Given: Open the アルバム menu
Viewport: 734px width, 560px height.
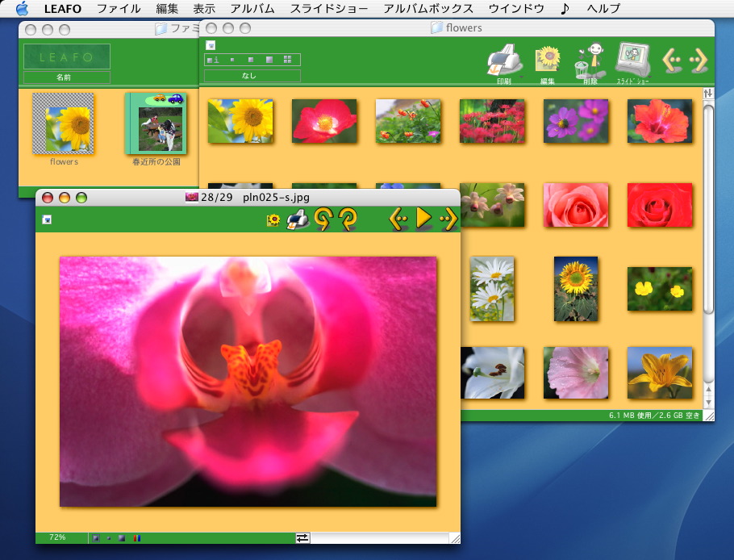Looking at the screenshot, I should coord(252,9).
